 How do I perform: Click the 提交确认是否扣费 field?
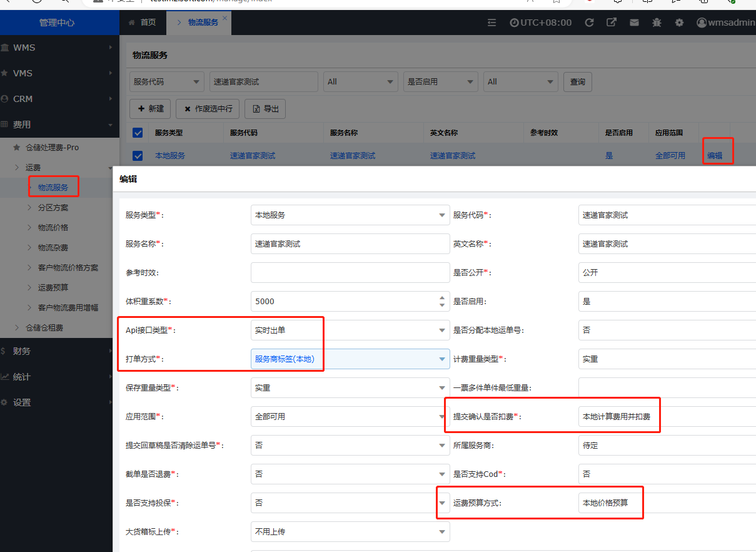tap(667, 416)
